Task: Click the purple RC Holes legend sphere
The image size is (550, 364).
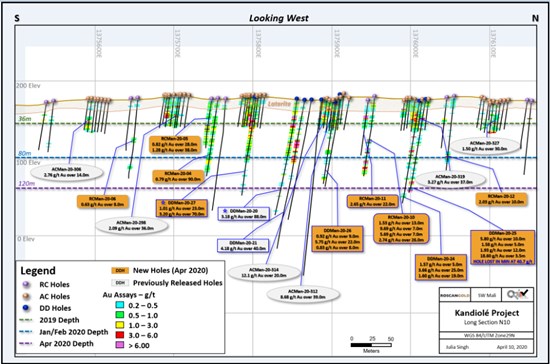Action: [26, 284]
